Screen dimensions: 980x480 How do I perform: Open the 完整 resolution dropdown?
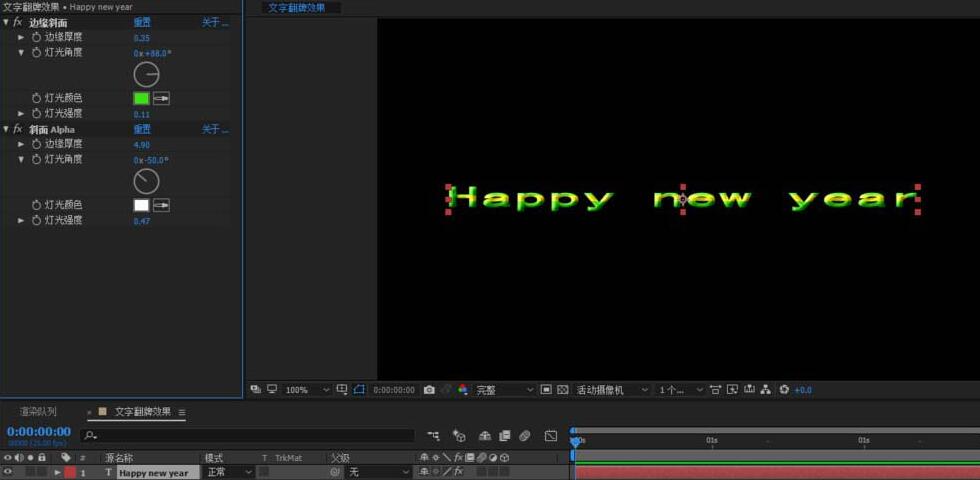coord(504,390)
